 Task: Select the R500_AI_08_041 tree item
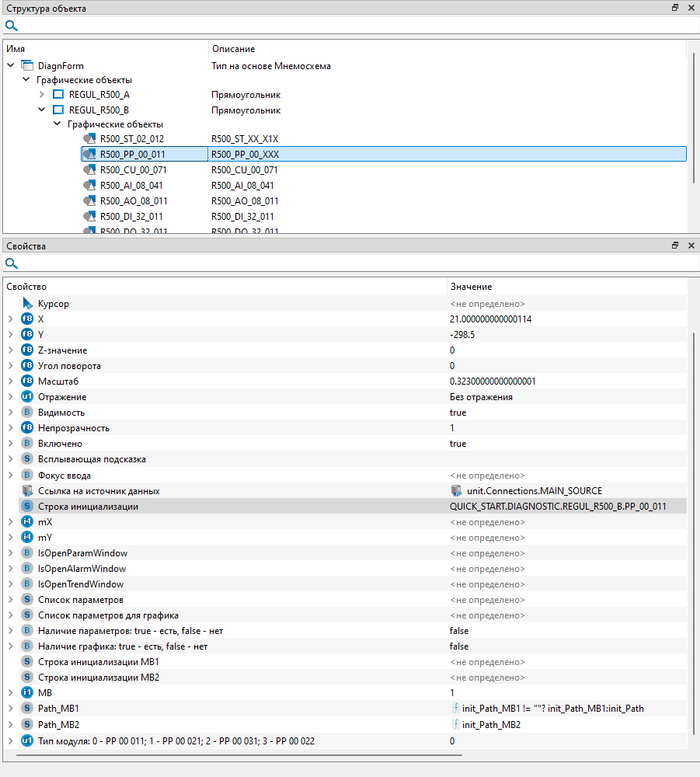coord(131,186)
